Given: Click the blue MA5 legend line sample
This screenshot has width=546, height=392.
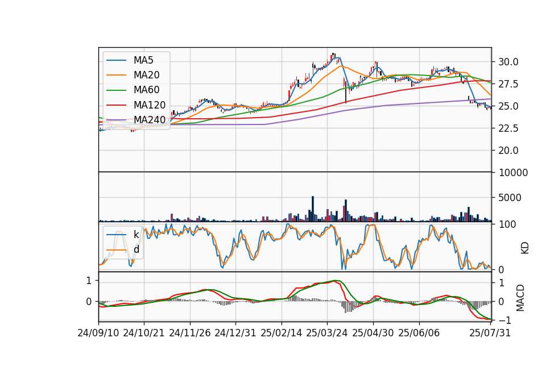Looking at the screenshot, I should tap(116, 60).
